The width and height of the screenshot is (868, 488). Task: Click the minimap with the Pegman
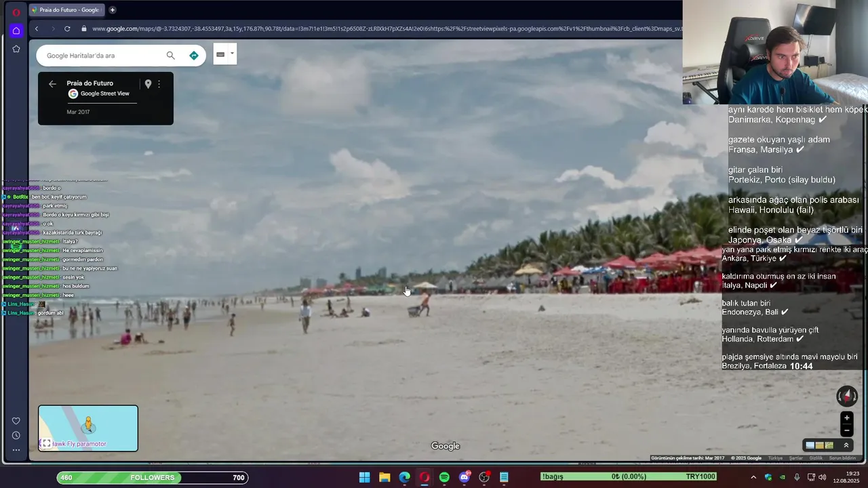88,428
